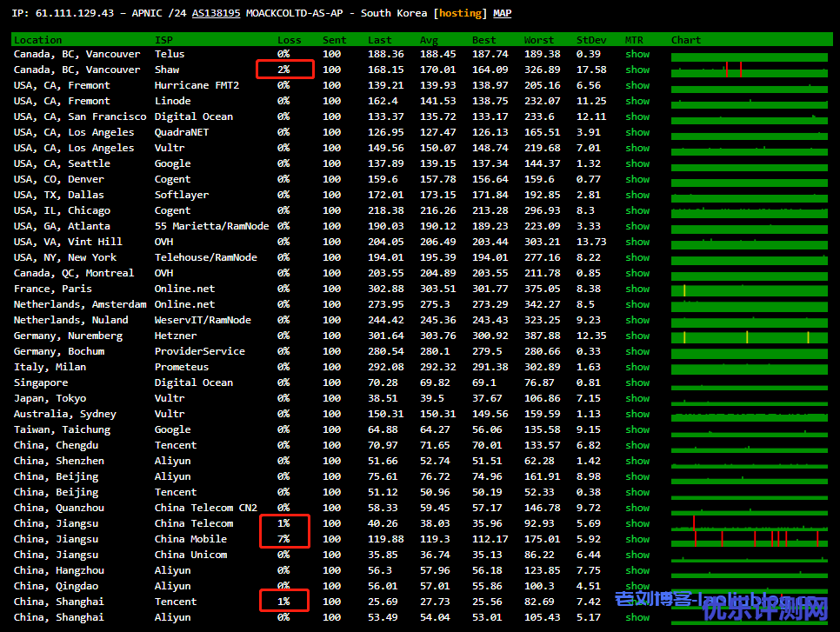Show MTR for Germany Nuremberg Hetzner

[637, 336]
